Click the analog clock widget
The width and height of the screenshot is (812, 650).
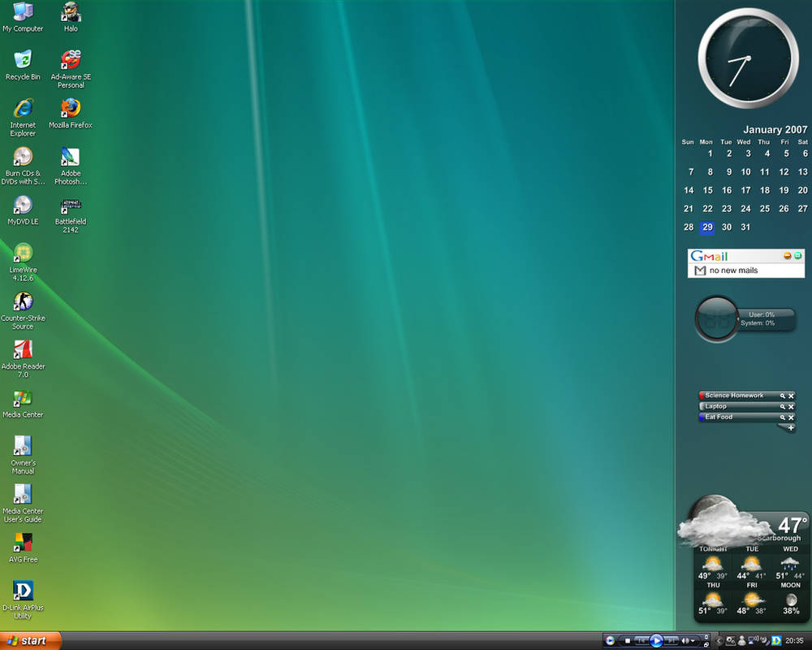pos(748,58)
